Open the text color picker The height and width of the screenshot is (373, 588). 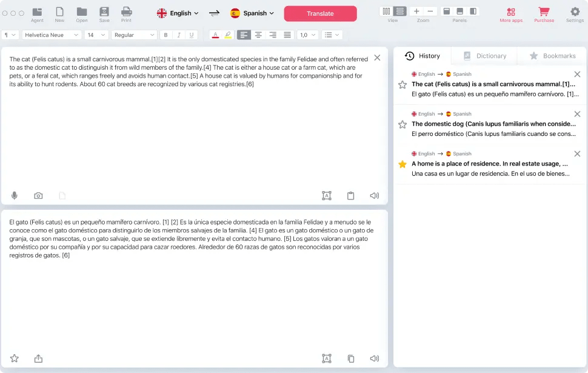215,35
